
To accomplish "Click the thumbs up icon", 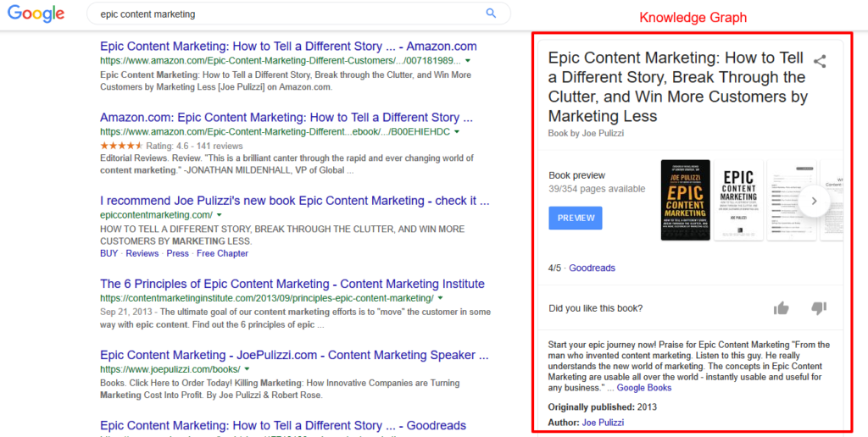I will [781, 308].
